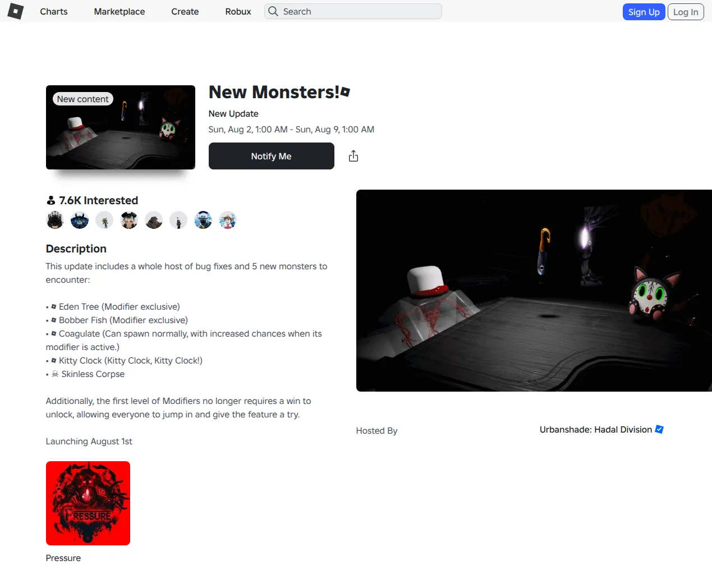Click the first interested user avatar
Viewport: 712px width, 588px height.
(x=55, y=220)
